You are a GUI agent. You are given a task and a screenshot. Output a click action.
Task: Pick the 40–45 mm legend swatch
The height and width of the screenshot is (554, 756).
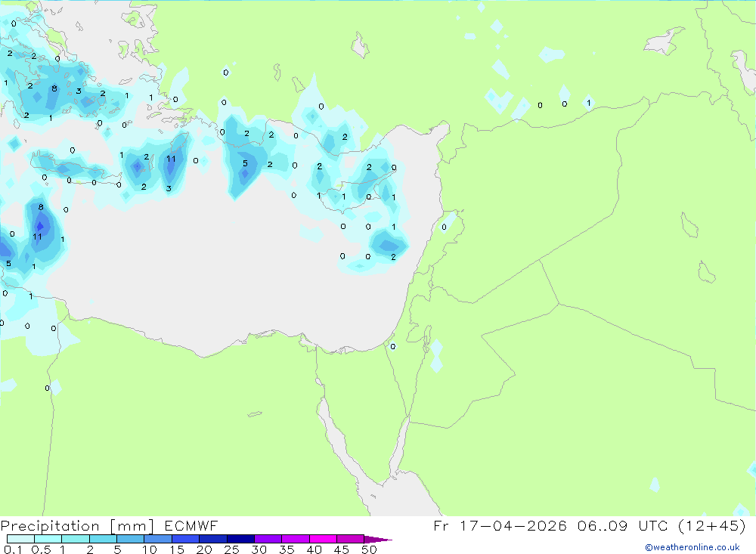coord(323,539)
